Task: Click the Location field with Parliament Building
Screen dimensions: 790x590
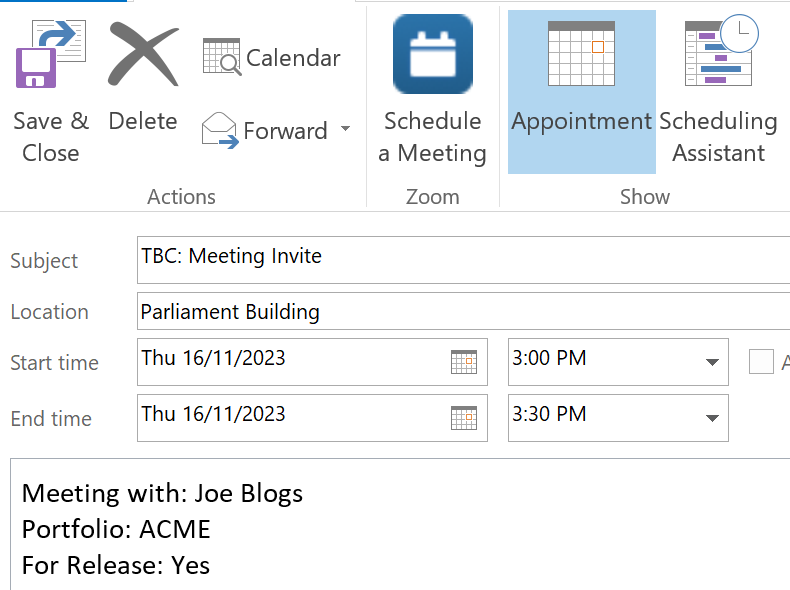Action: click(x=460, y=312)
